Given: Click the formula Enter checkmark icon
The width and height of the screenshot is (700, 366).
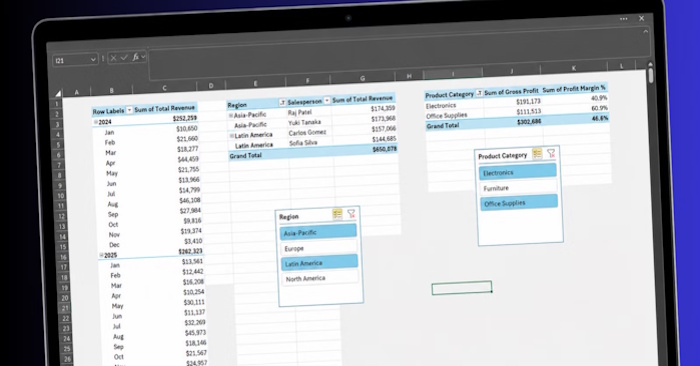Looking at the screenshot, I should click(124, 57).
